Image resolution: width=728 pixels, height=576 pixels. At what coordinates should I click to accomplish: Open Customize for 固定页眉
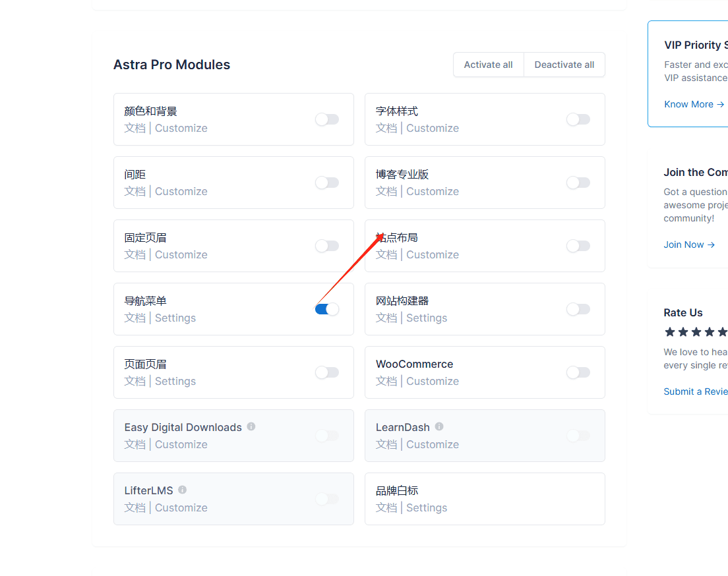pyautogui.click(x=181, y=254)
